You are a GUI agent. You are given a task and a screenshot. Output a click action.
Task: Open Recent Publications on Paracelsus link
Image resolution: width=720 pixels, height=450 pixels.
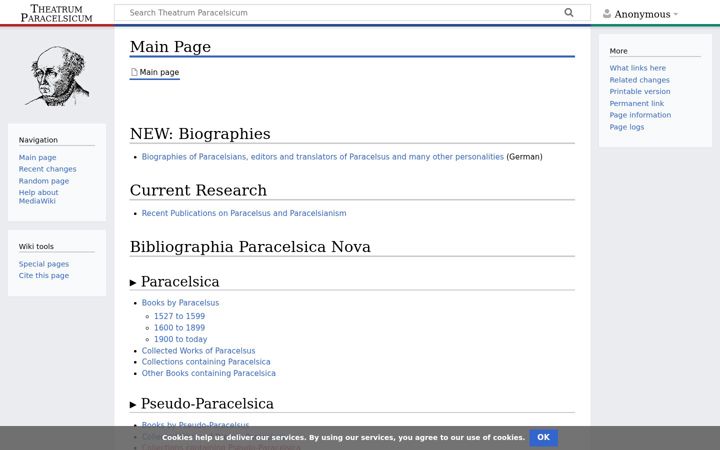244,213
